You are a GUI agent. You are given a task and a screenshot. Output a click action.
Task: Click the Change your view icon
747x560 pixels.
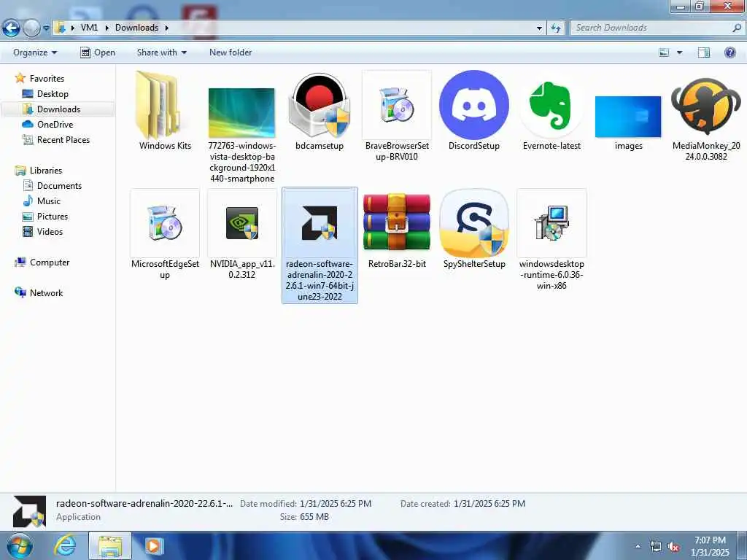(x=664, y=52)
